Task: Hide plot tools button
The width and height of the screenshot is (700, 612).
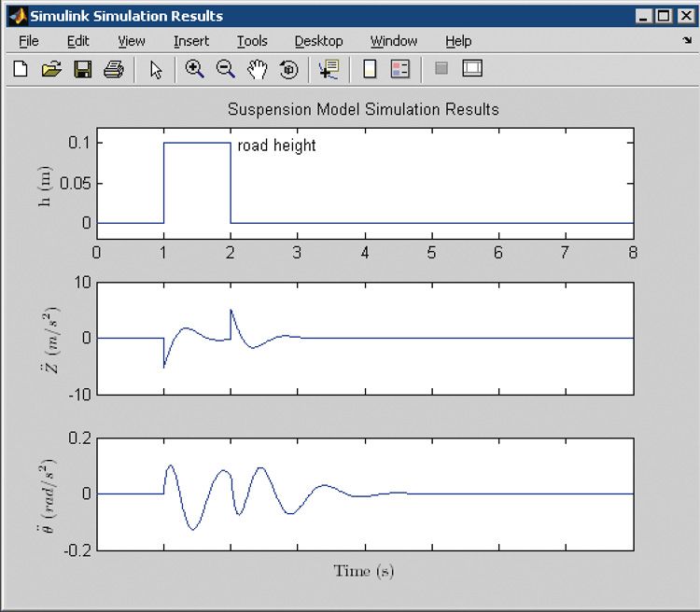Action: 441,69
